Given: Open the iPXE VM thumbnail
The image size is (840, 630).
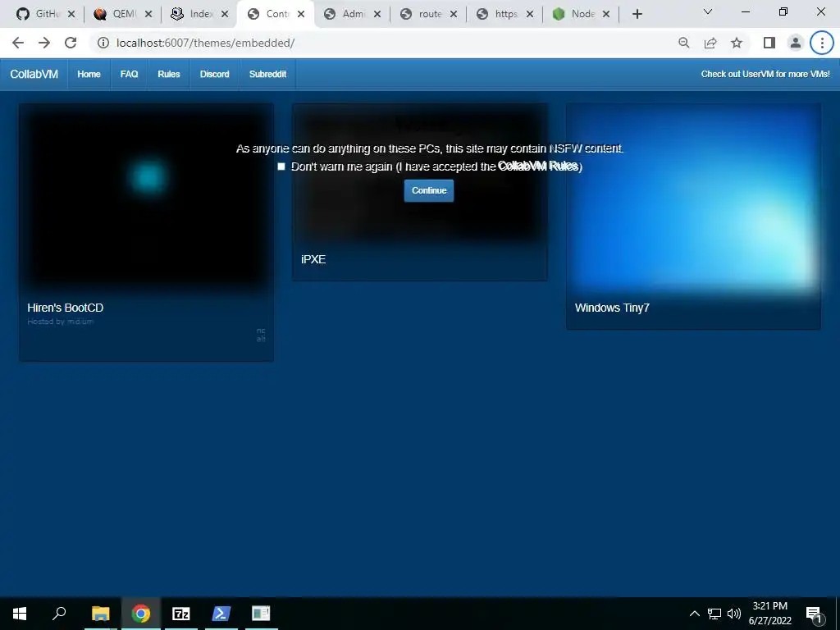Looking at the screenshot, I should coord(420,174).
